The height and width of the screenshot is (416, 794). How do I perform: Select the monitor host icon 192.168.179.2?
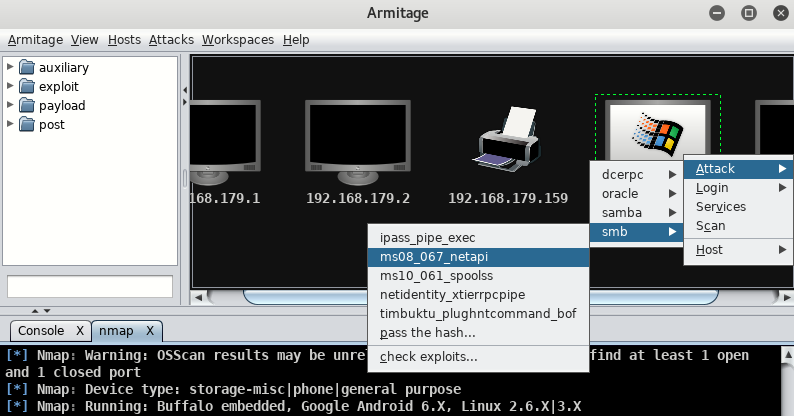pyautogui.click(x=358, y=143)
